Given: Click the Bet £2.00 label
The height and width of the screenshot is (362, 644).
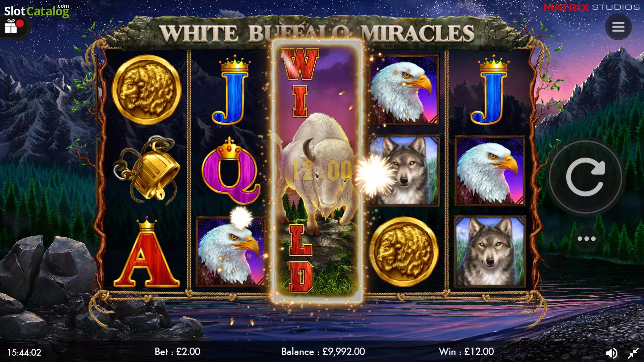Looking at the screenshot, I should coord(177,352).
